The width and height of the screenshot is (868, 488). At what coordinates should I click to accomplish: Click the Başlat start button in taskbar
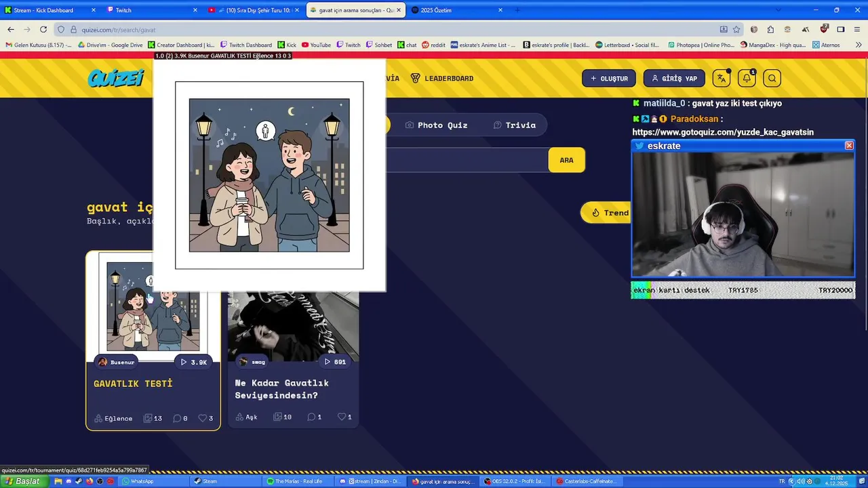pyautogui.click(x=24, y=481)
